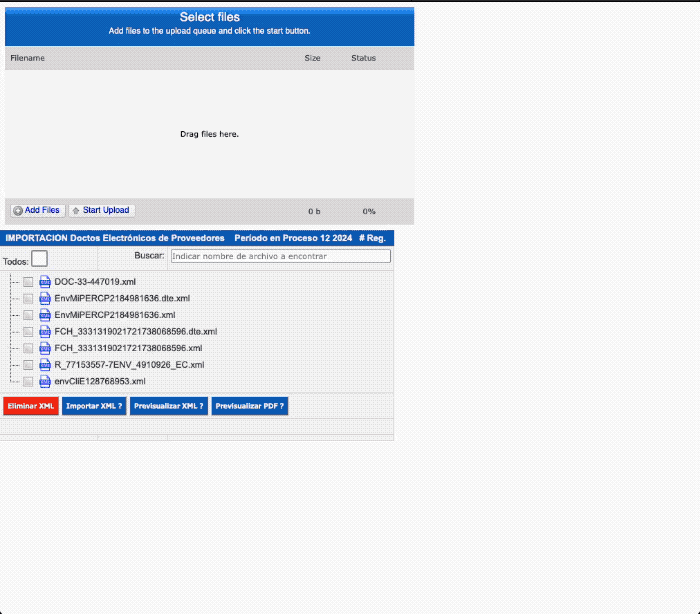Select file name EnvMiPERCP2184981636.xml
700x614 pixels.
(115, 315)
